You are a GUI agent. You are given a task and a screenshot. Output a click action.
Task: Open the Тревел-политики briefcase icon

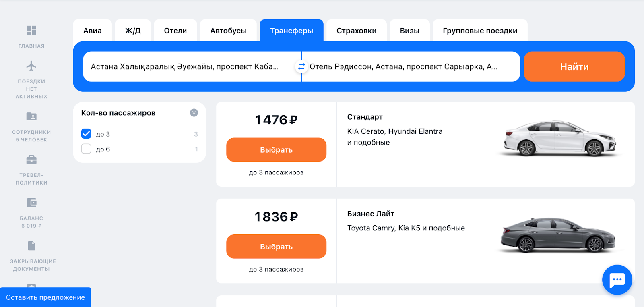click(x=31, y=160)
